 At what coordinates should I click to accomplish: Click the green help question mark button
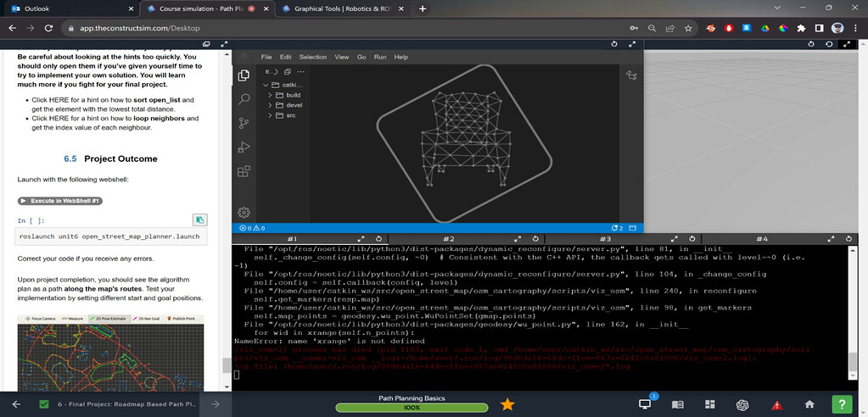(x=842, y=404)
